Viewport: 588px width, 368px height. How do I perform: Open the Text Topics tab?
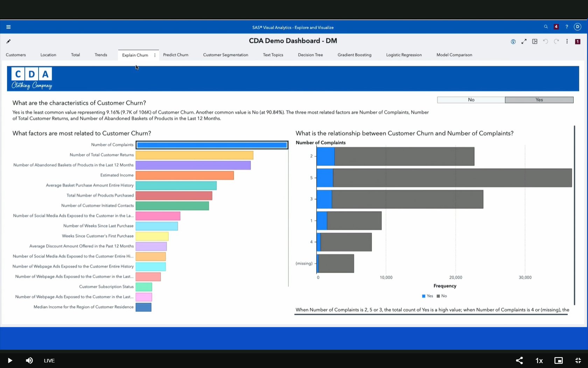(273, 55)
